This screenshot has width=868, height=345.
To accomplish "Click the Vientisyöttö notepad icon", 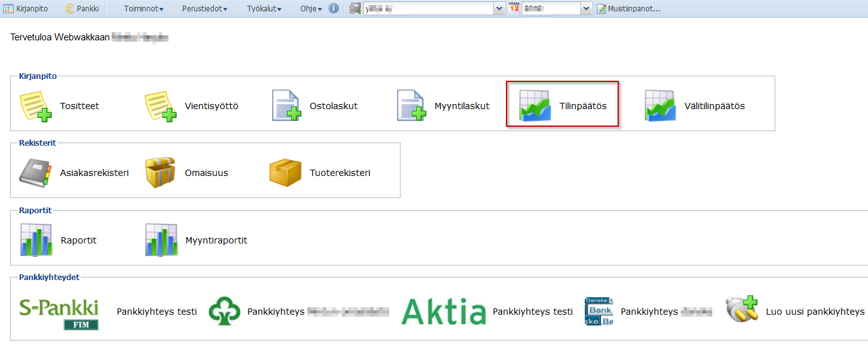I will coord(160,105).
